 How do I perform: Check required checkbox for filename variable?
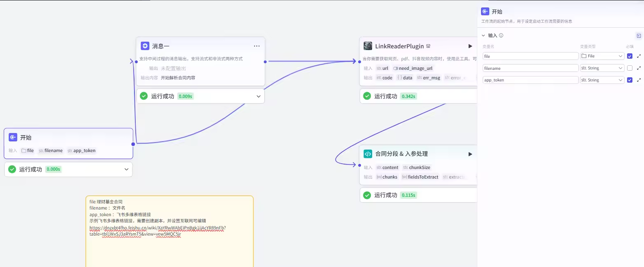click(630, 68)
